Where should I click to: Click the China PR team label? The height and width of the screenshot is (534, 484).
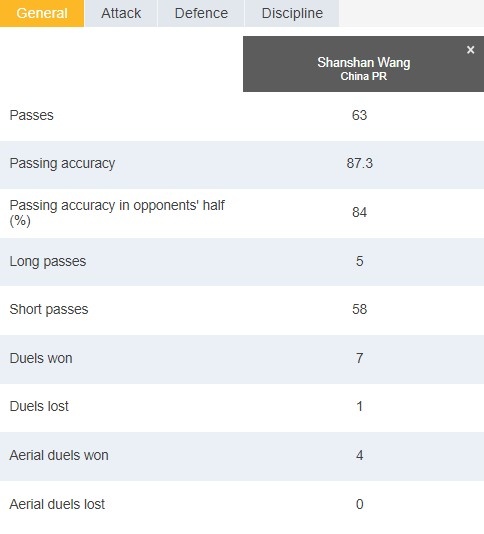pyautogui.click(x=363, y=76)
